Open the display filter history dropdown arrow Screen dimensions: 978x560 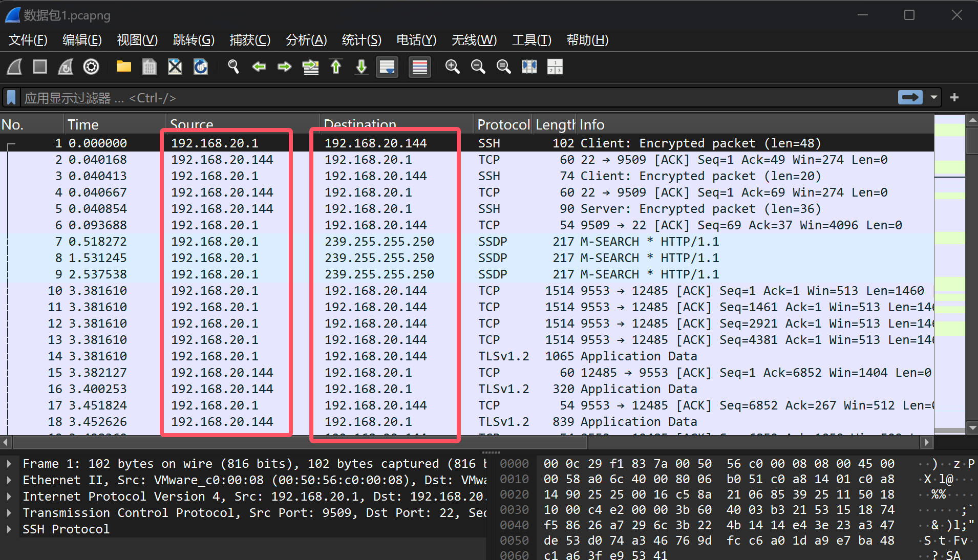[x=934, y=97]
